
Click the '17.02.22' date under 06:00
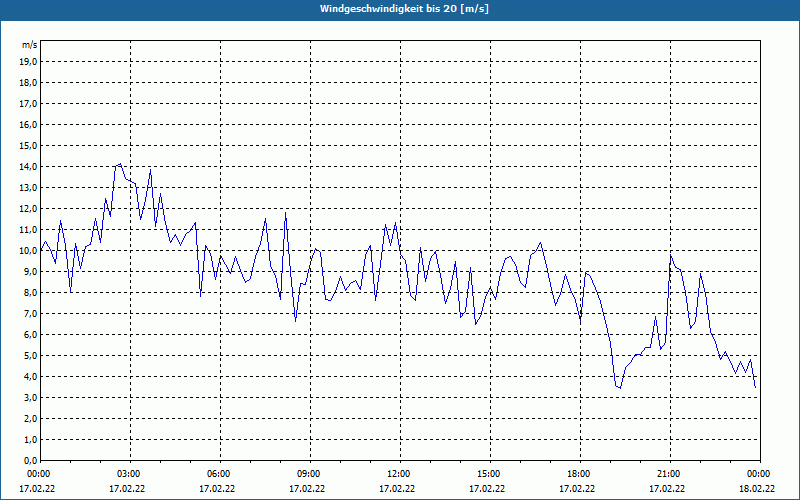[x=217, y=489]
